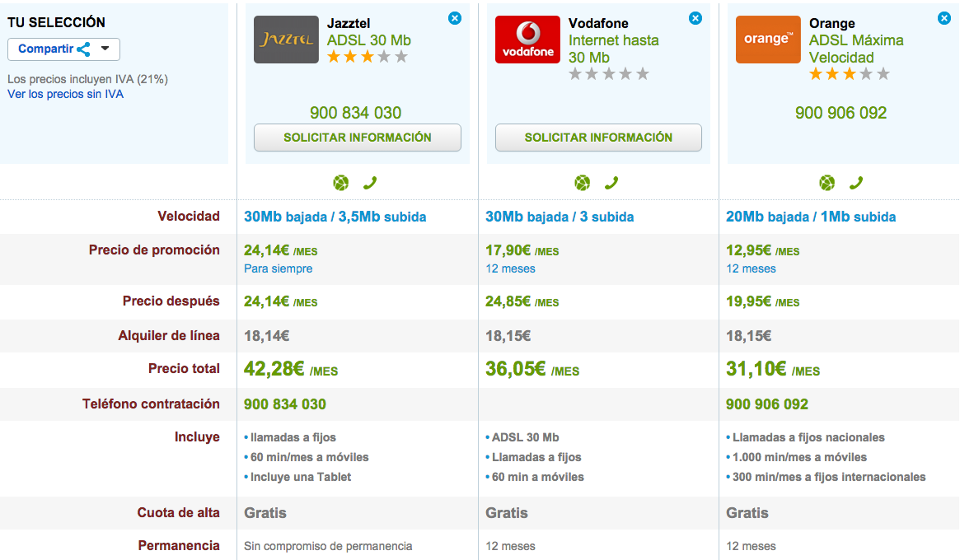Click '30Mb bajada / 3,5Mb subida' speed
Screen dimensions: 960x560
(335, 217)
